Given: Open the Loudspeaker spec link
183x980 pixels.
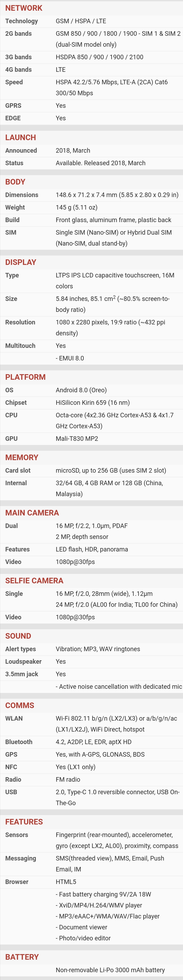Looking at the screenshot, I should pyautogui.click(x=23, y=662).
